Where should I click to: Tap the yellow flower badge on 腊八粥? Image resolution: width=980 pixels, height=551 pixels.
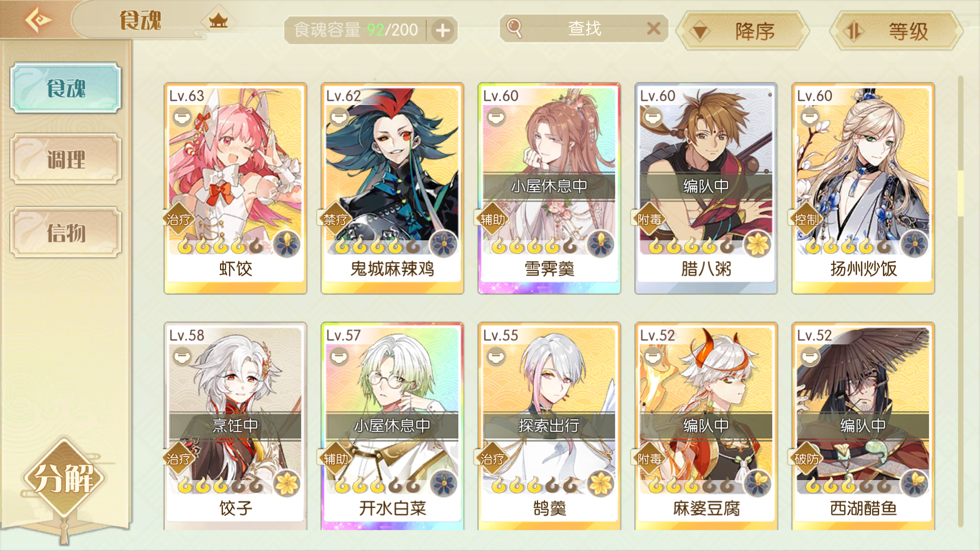coord(757,244)
